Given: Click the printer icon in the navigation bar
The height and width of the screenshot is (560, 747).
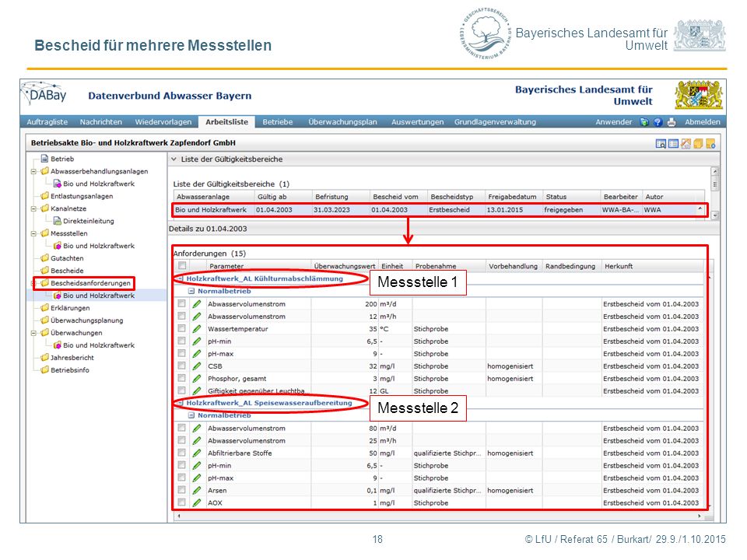Looking at the screenshot, I should pos(672,122).
